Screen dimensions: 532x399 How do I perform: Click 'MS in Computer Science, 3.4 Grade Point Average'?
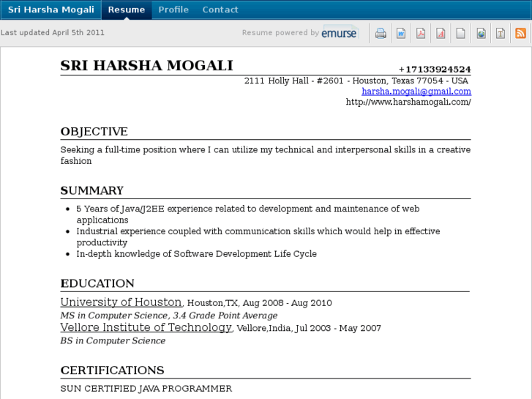pyautogui.click(x=169, y=316)
